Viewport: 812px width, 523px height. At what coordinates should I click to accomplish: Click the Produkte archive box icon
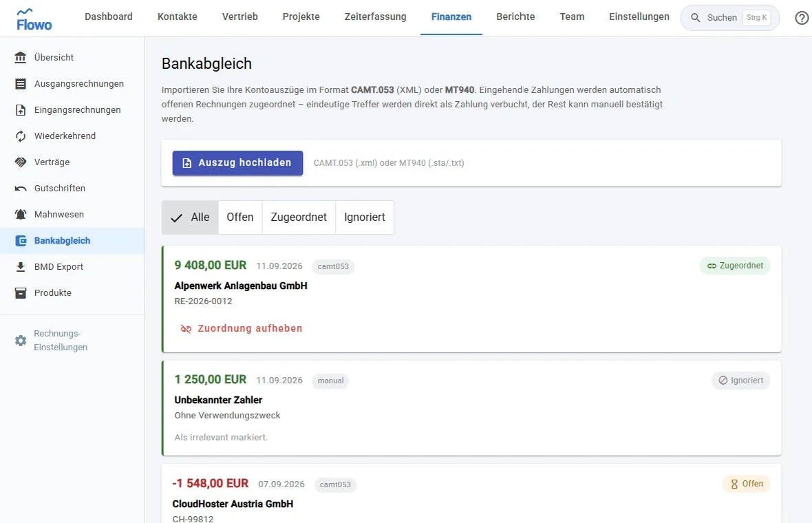click(20, 293)
